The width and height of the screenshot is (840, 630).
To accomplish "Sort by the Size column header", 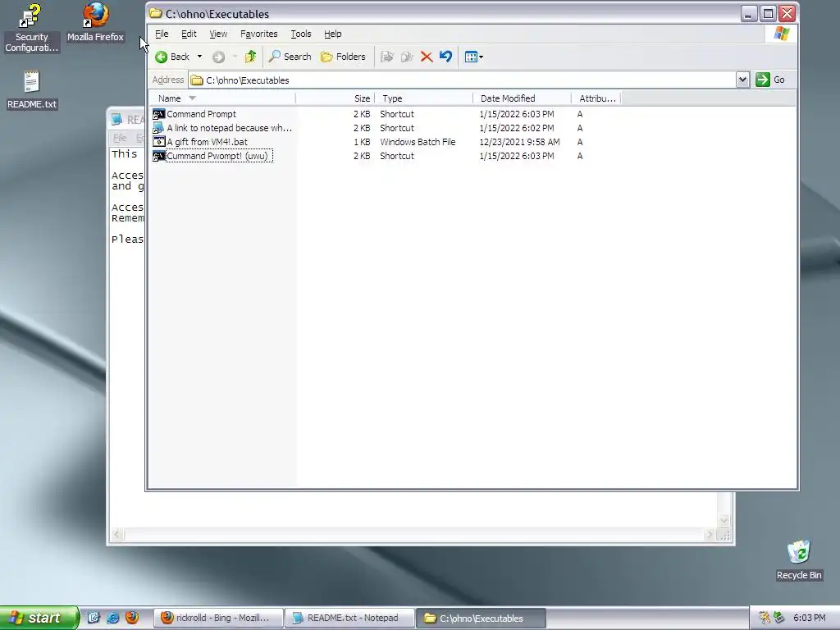I will coord(335,98).
